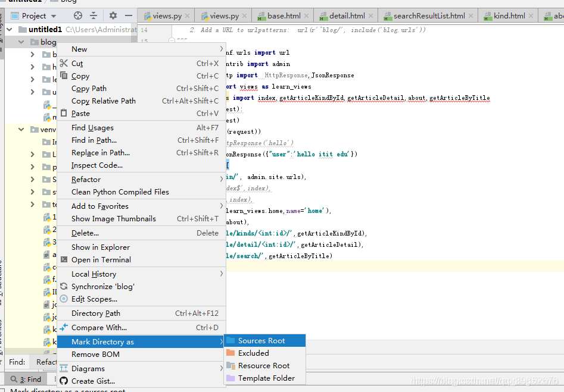Close the base.html tab
The height and width of the screenshot is (392, 564).
point(306,16)
